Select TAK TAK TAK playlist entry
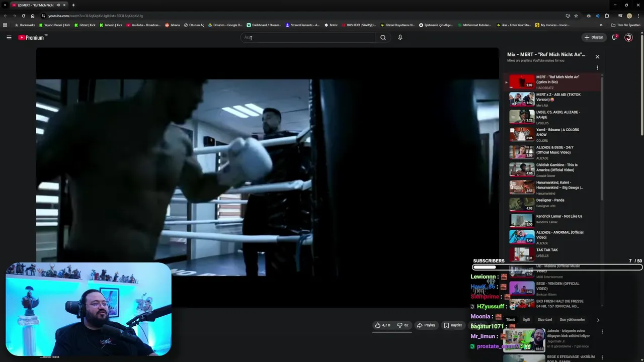 (x=552, y=253)
